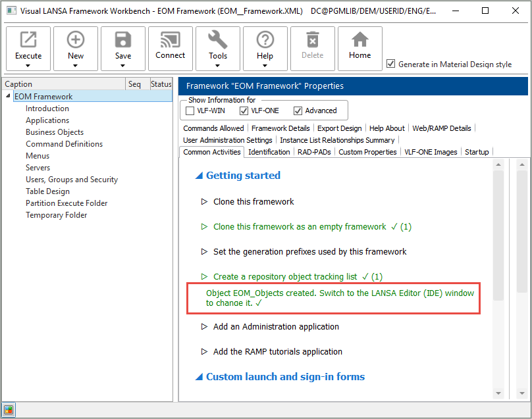Viewport: 532px width, 419px height.
Task: Click Clone this framework link
Action: point(253,202)
